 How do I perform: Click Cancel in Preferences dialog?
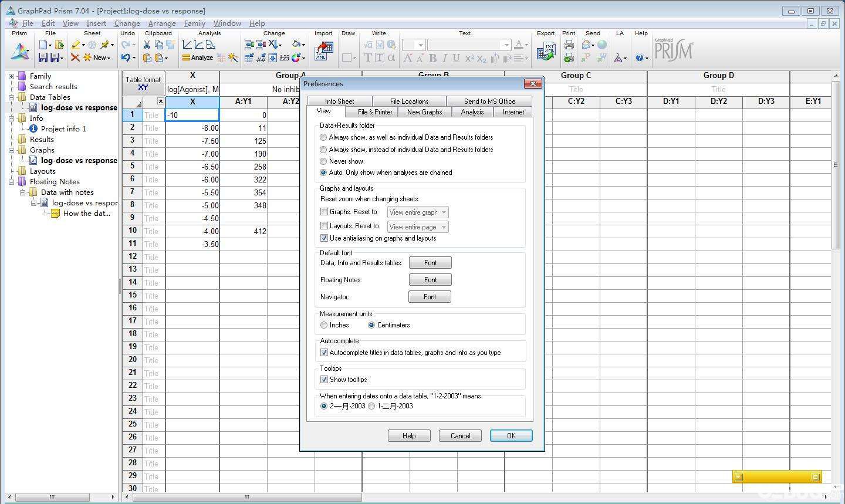coord(460,436)
